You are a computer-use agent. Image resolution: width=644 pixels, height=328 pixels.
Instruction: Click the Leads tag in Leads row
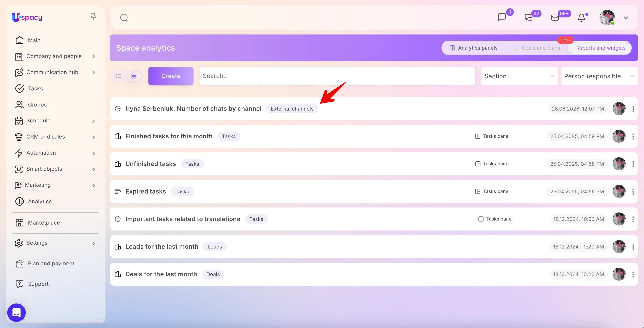215,247
